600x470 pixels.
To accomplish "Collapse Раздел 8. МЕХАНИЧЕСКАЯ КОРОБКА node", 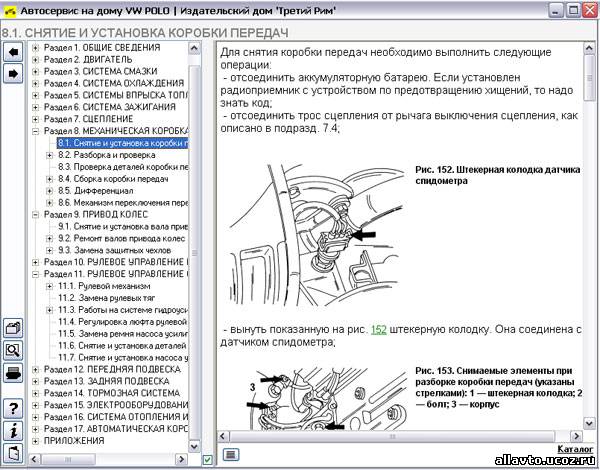I will point(35,131).
